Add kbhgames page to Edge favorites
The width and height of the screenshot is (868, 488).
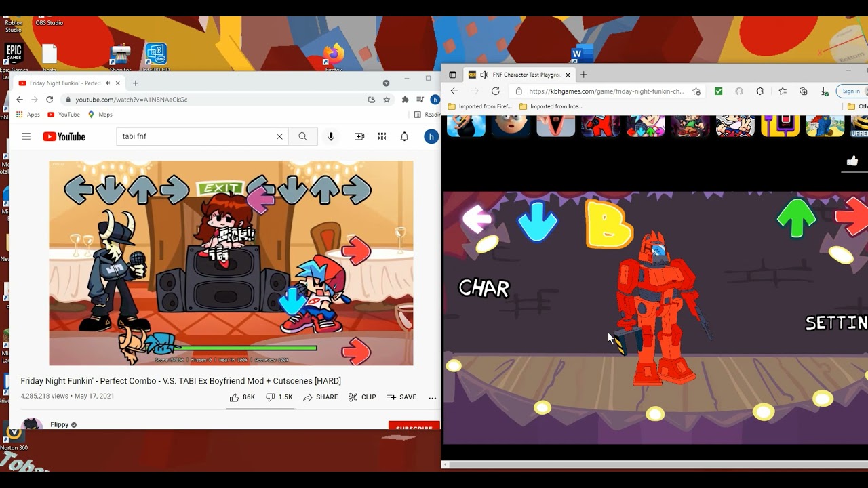[696, 91]
